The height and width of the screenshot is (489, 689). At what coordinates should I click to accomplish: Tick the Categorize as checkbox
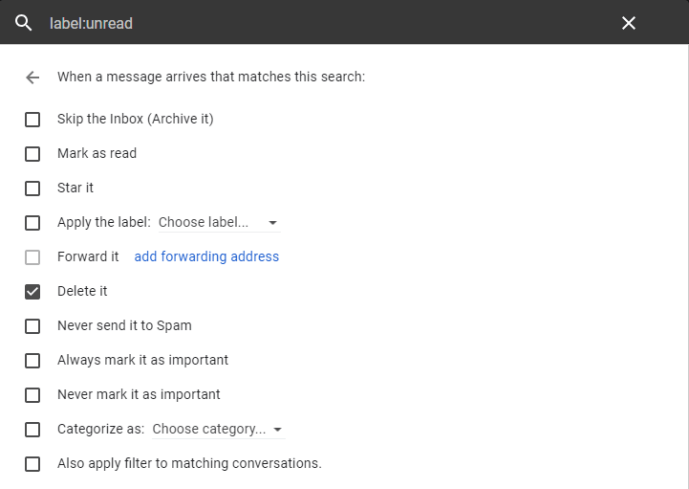point(33,430)
